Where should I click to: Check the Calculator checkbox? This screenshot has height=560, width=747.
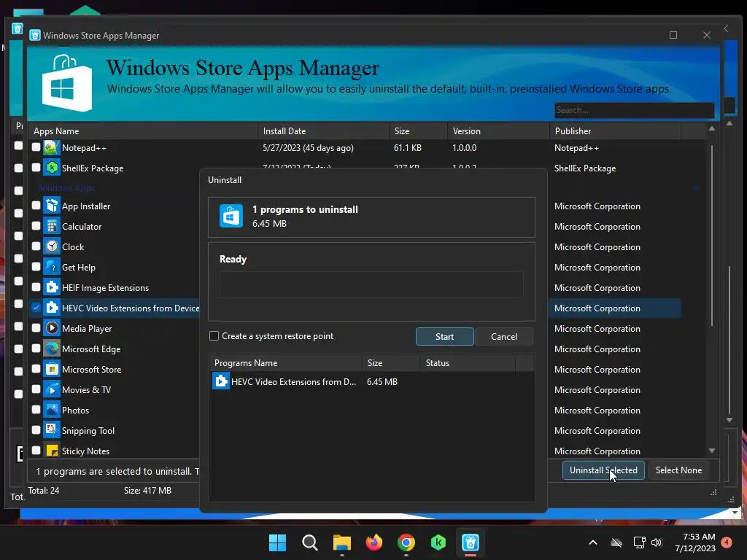pyautogui.click(x=36, y=226)
